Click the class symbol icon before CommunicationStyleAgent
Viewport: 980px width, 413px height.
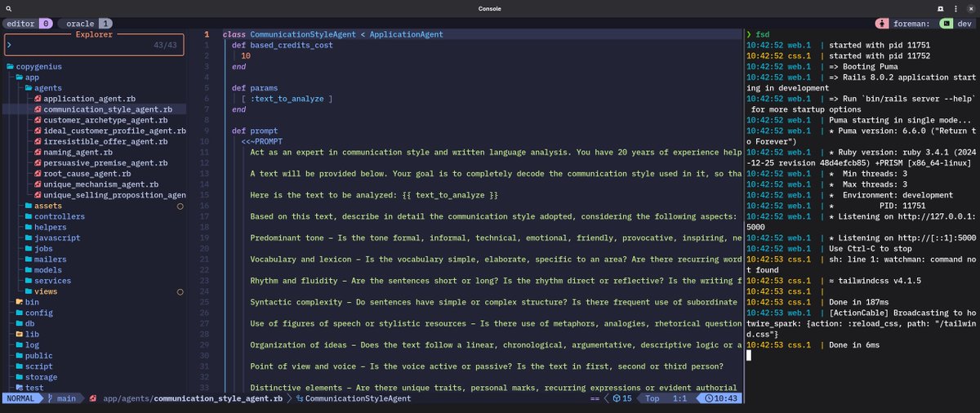coord(300,398)
